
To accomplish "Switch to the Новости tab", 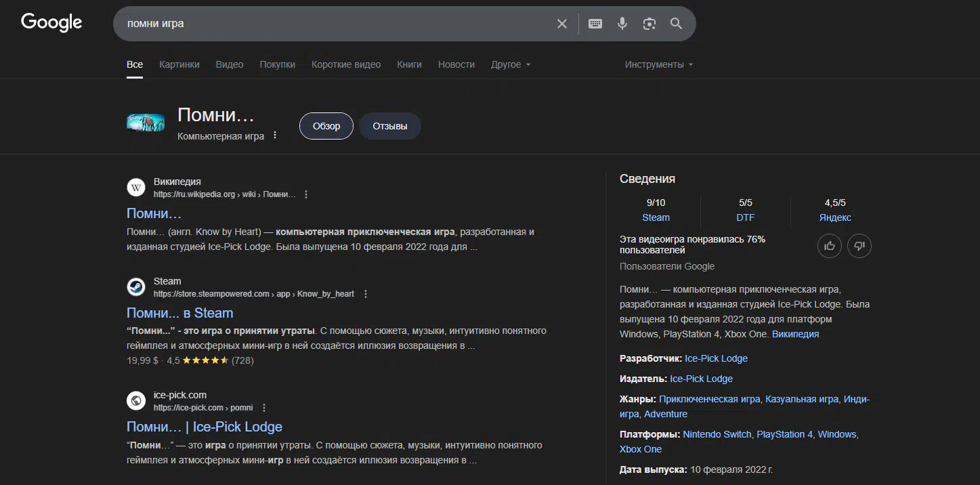I will (x=456, y=64).
